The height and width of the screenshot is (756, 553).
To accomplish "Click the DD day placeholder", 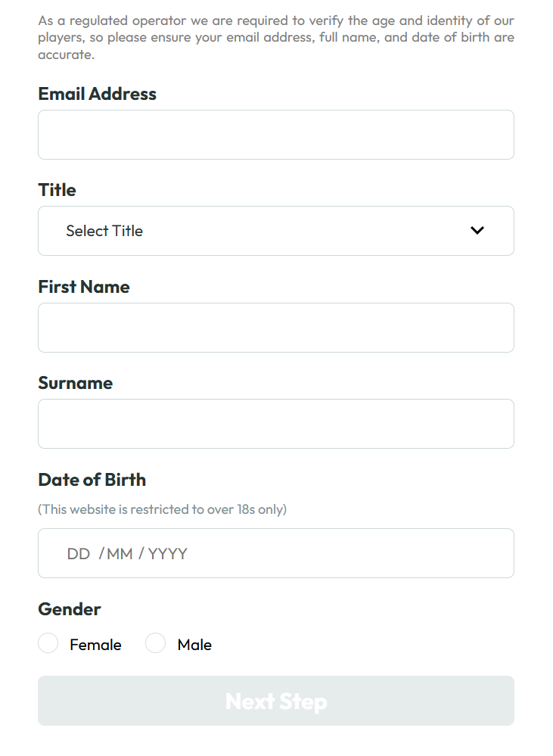I will (79, 554).
